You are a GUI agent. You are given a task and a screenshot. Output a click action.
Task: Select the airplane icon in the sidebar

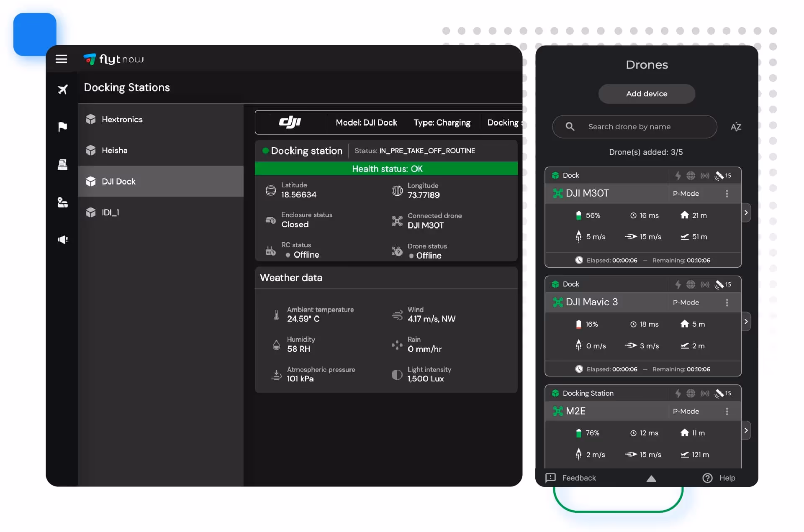click(x=62, y=89)
